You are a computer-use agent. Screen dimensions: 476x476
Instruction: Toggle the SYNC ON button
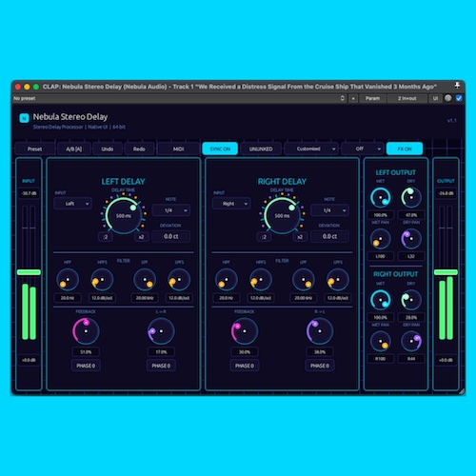[x=220, y=149]
